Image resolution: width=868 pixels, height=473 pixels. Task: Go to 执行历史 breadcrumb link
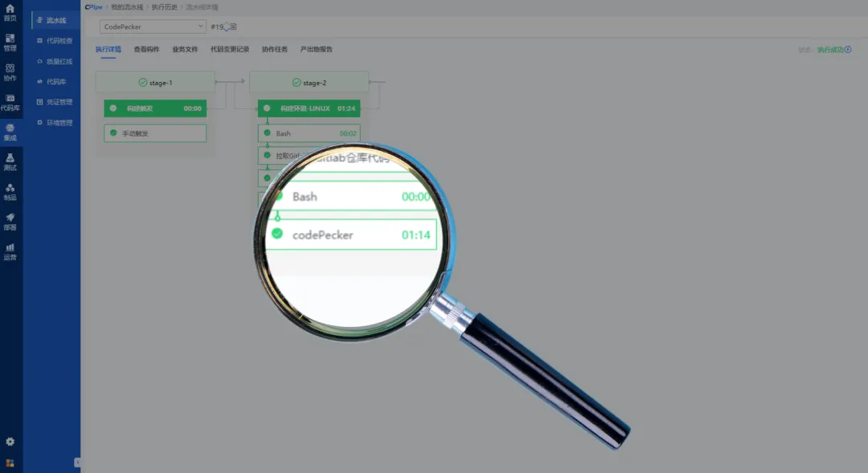tap(165, 7)
